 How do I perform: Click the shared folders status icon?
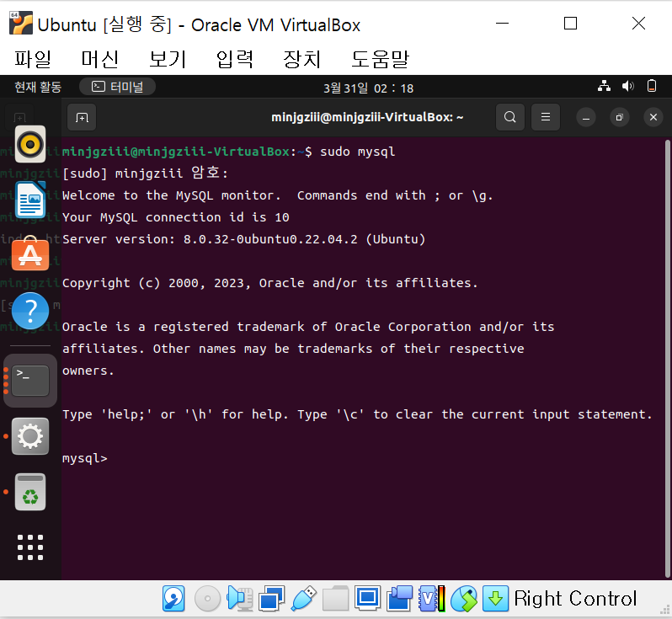pos(335,599)
